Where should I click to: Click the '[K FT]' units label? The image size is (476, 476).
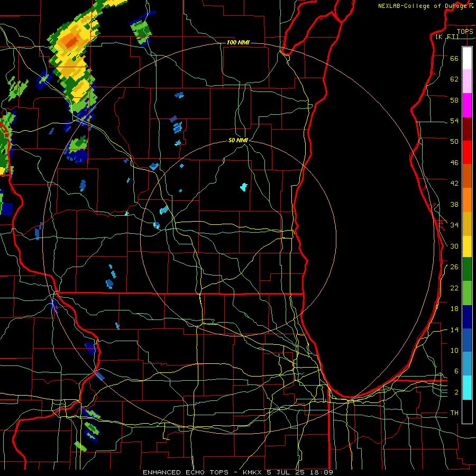pyautogui.click(x=447, y=37)
